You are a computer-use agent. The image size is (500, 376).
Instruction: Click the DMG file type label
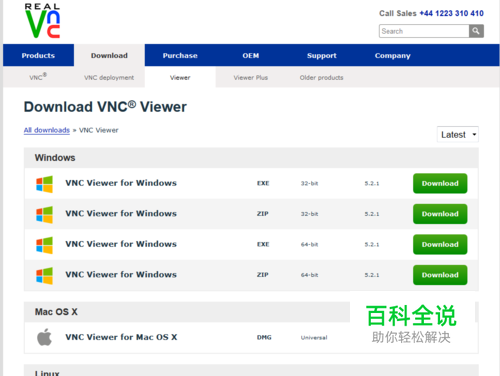click(x=264, y=337)
